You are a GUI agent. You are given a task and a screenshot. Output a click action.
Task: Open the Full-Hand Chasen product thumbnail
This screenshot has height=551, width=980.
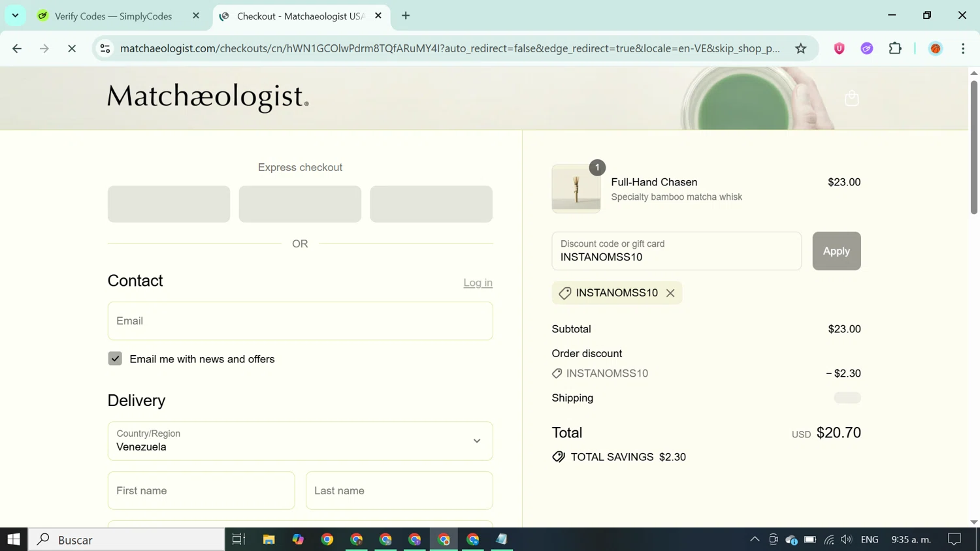576,189
